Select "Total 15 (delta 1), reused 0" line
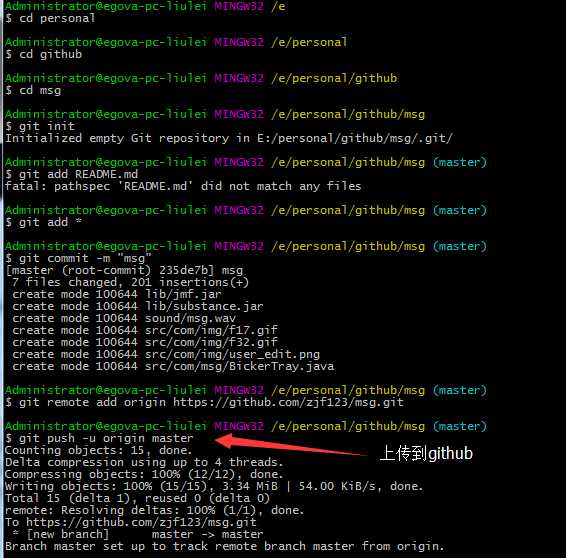 [x=137, y=498]
